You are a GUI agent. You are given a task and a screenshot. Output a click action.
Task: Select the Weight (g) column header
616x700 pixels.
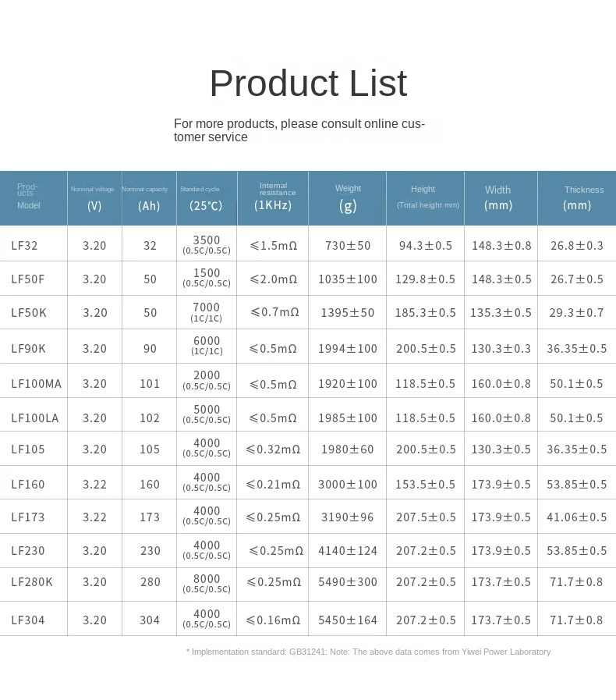pos(348,198)
